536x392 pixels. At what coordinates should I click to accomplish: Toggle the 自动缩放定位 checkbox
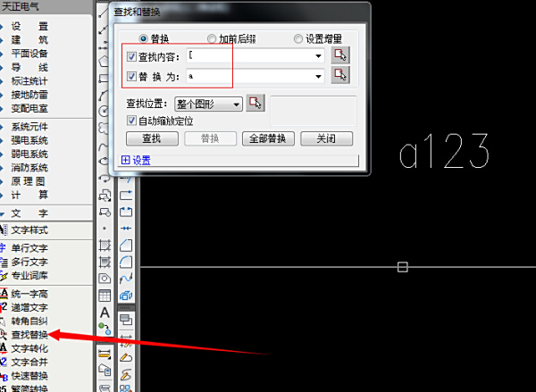131,121
